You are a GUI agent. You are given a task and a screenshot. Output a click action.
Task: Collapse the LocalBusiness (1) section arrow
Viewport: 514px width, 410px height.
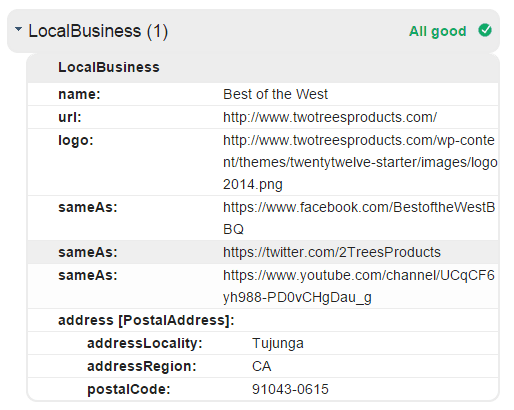point(19,29)
